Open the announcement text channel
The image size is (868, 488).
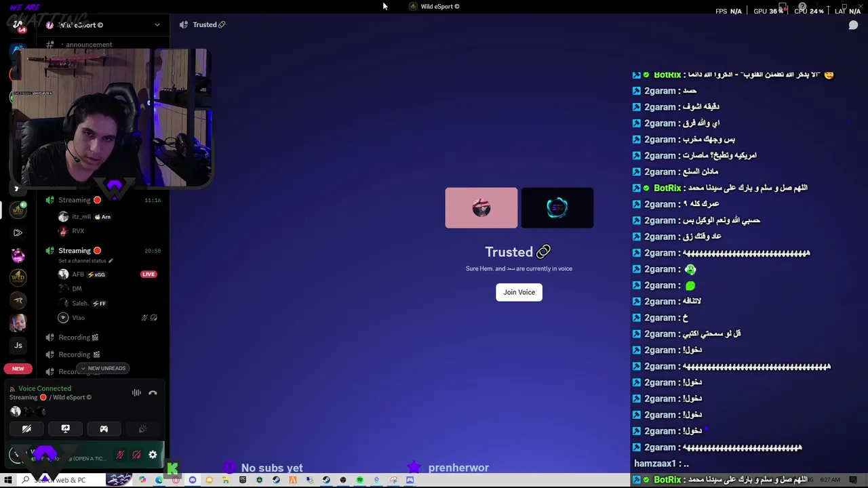88,45
